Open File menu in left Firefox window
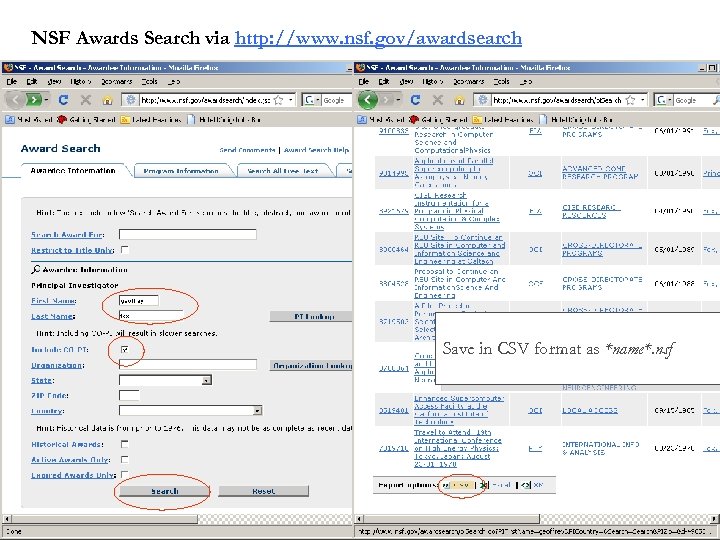The height and width of the screenshot is (540, 720). (11, 81)
